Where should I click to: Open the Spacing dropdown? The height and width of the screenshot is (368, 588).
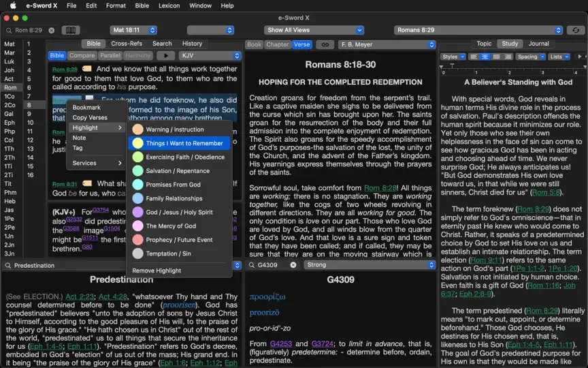tap(530, 57)
